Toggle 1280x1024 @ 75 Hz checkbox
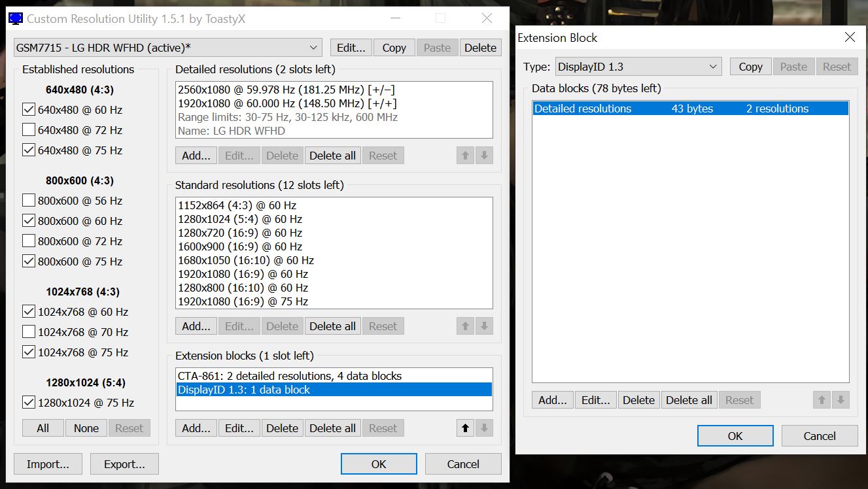868x489 pixels. [29, 403]
